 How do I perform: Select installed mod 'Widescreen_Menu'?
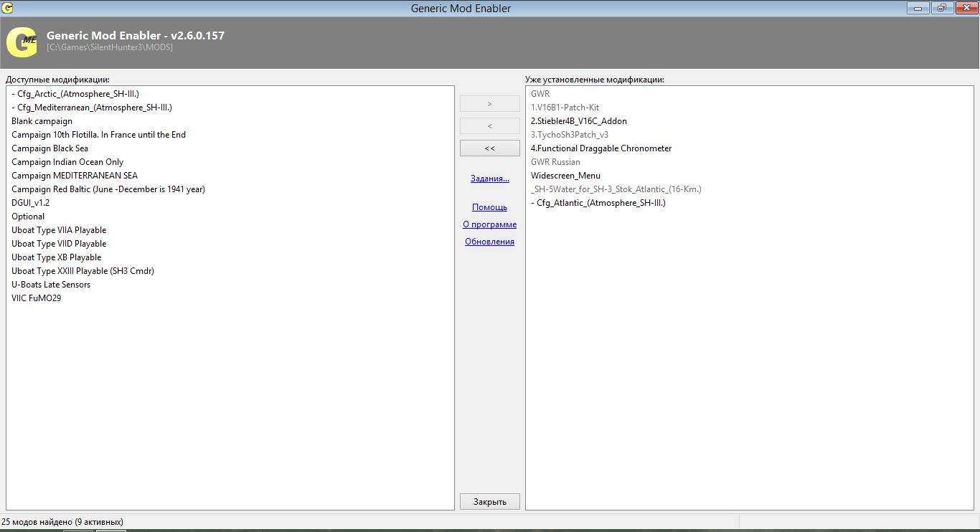566,176
